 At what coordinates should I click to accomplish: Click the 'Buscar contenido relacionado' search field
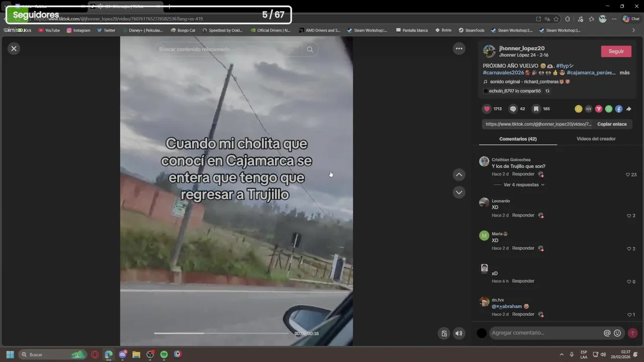click(229, 49)
